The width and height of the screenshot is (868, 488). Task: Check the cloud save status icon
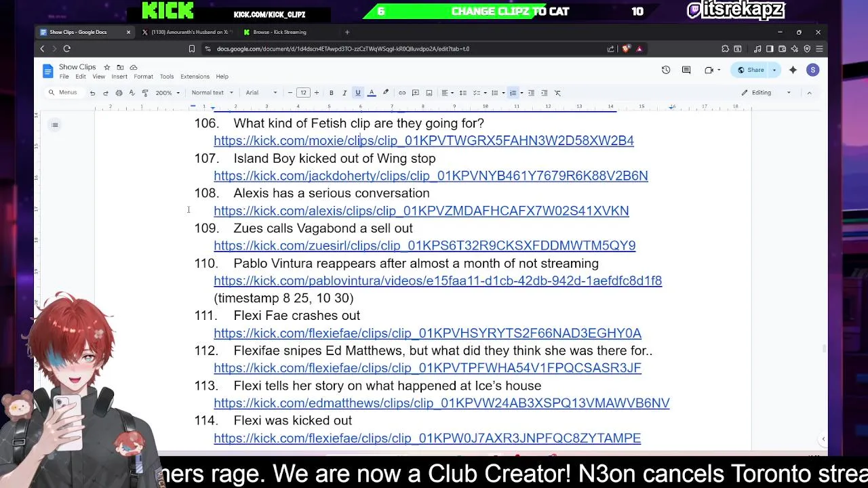coord(134,67)
